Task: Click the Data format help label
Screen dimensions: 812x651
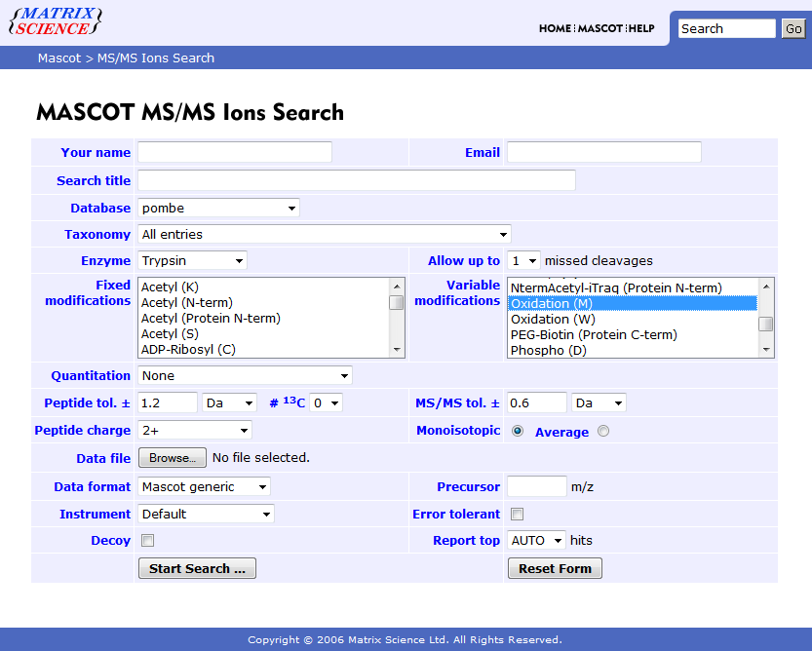Action: click(93, 487)
